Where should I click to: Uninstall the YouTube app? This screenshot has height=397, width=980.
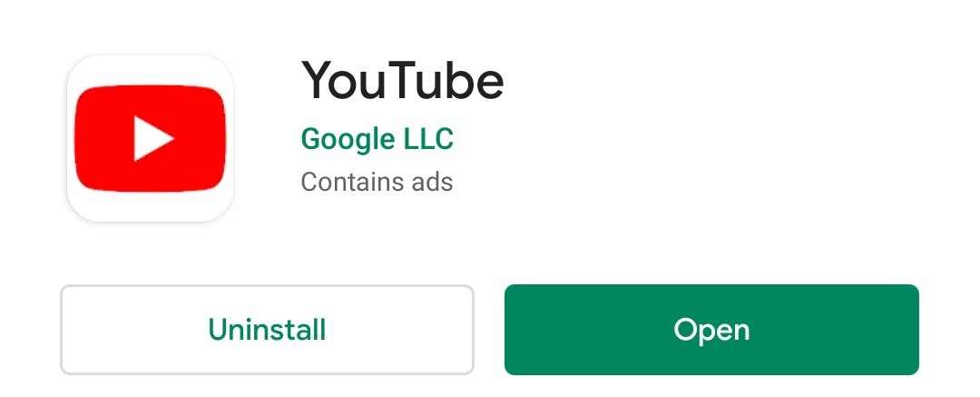[x=267, y=330]
